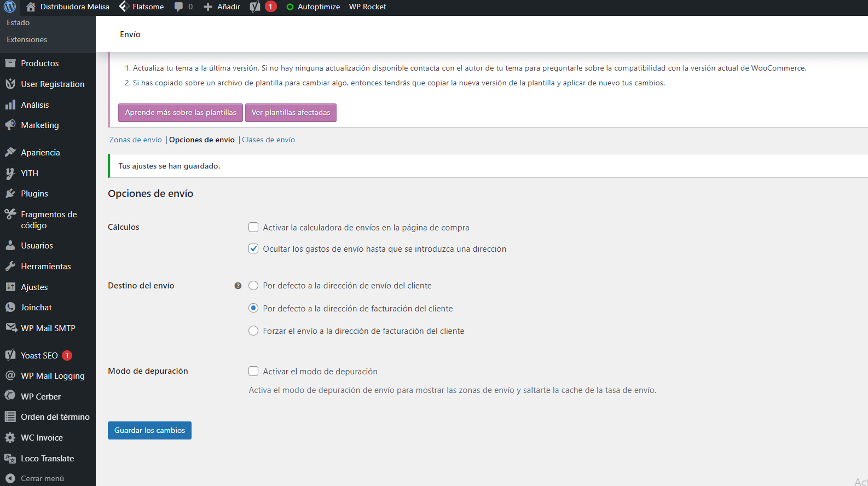Click the YITH sidebar icon

click(x=10, y=173)
